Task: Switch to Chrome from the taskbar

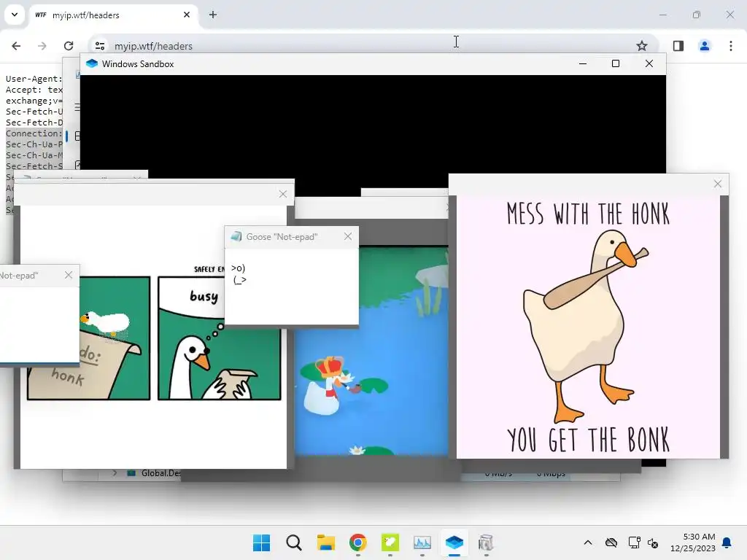Action: [x=357, y=542]
